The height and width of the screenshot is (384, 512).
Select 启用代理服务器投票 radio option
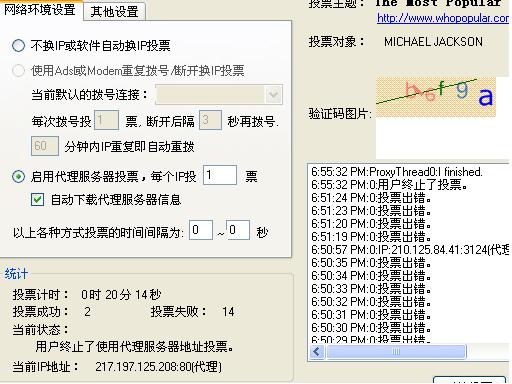18,176
